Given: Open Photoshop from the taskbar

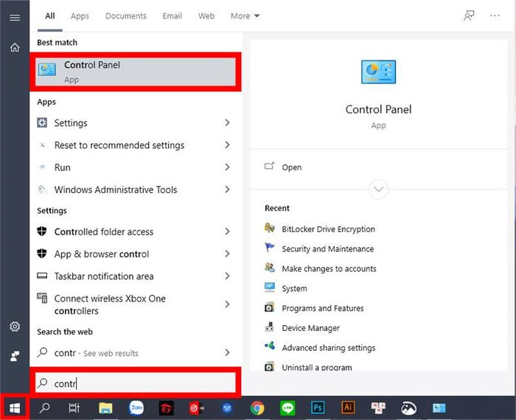Looking at the screenshot, I should [318, 407].
